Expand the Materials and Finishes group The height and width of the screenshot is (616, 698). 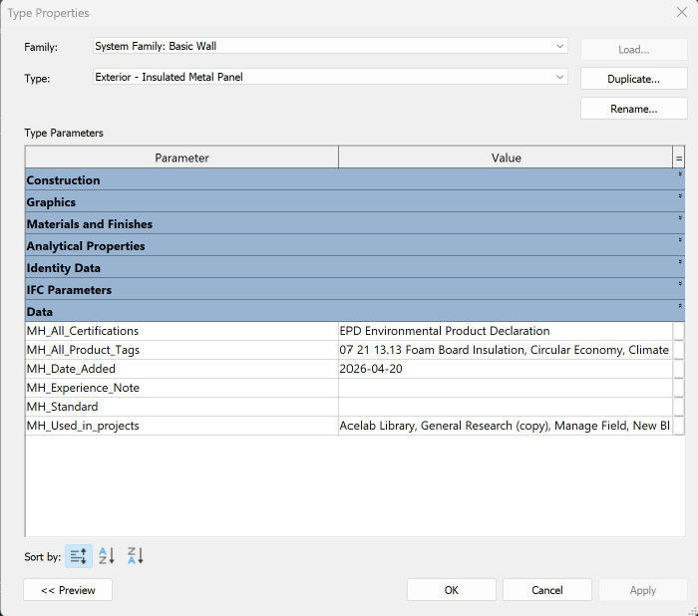click(680, 218)
